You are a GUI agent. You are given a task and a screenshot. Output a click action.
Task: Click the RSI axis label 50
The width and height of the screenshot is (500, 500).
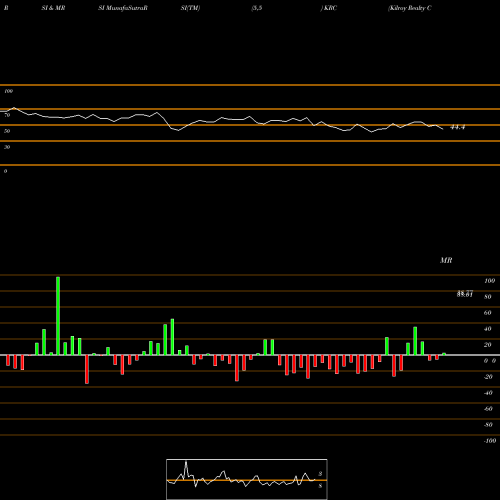[x=7, y=131]
